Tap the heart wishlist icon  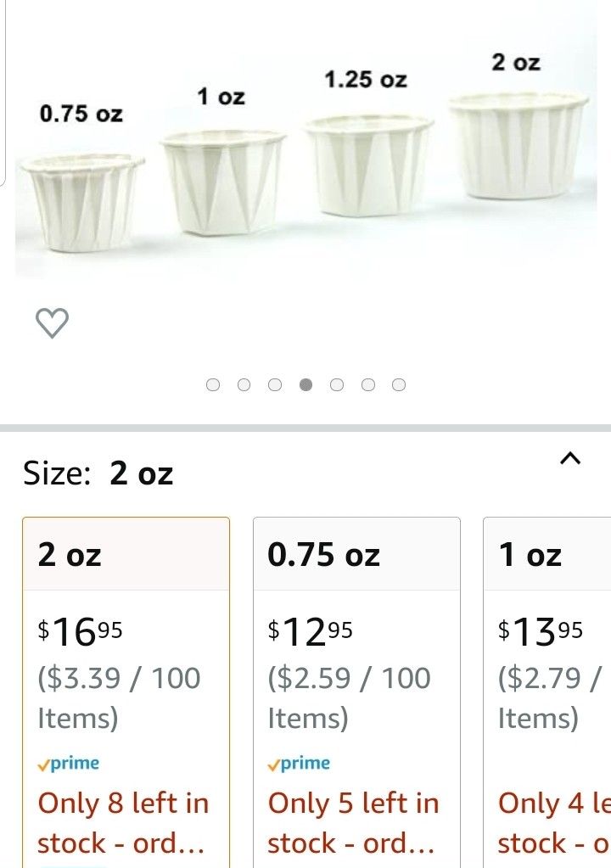(x=53, y=322)
